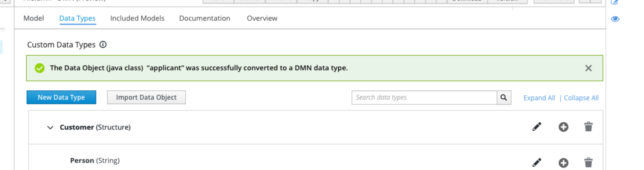Collapse all data types
This screenshot has width=644, height=170.
(581, 98)
